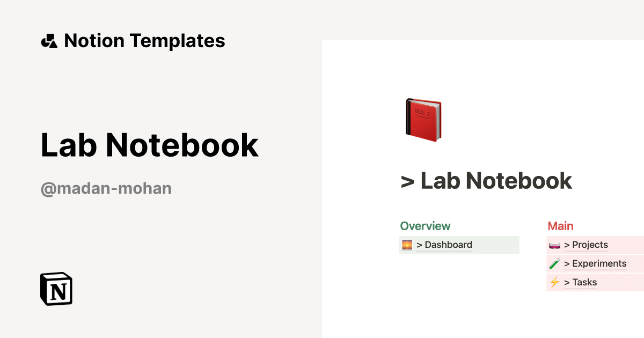
Task: Click the petri dish icon next to Projects
Action: (554, 245)
